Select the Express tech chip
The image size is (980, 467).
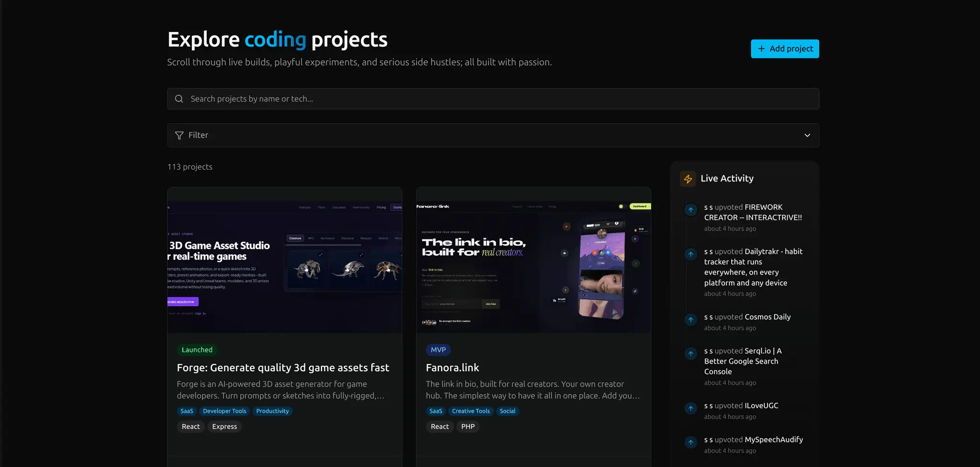coord(224,426)
